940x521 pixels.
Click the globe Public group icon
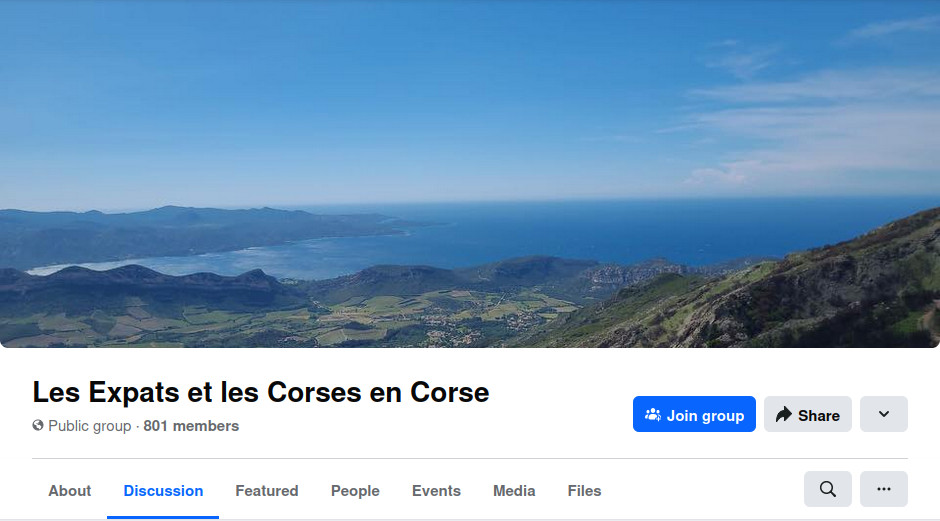pos(38,426)
